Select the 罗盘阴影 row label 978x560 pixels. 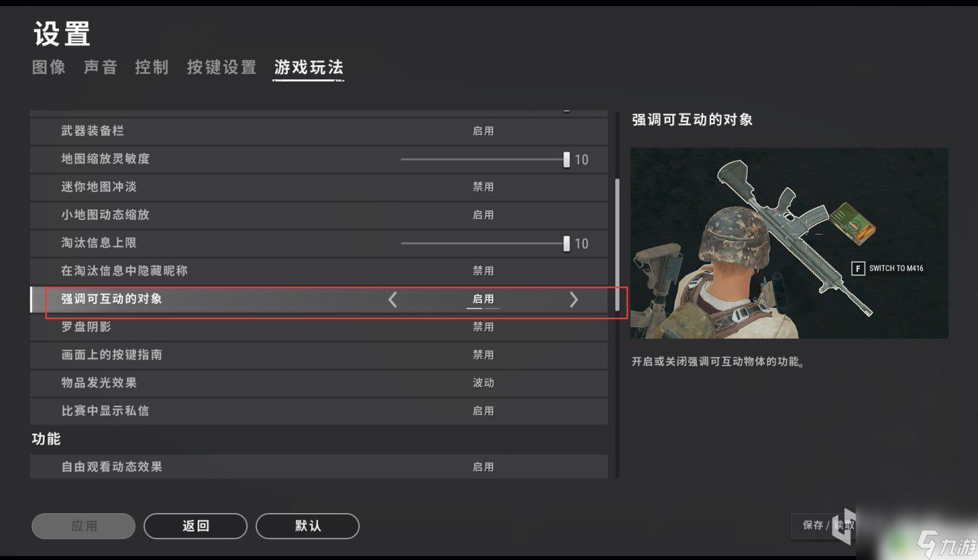[x=86, y=326]
